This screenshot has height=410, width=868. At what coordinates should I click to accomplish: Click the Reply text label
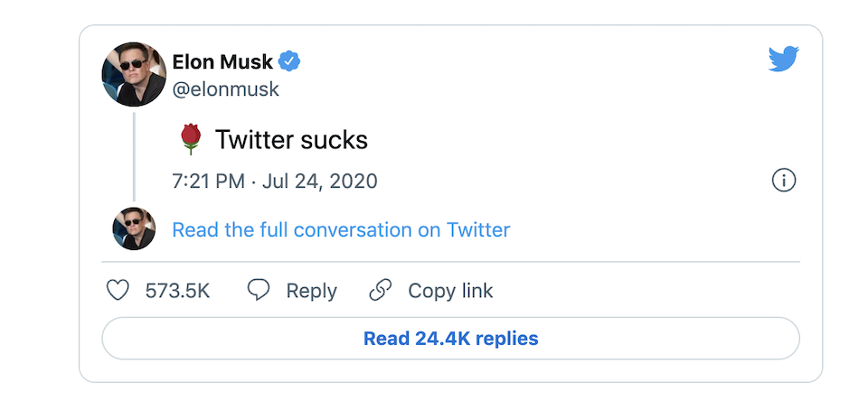coord(311,291)
